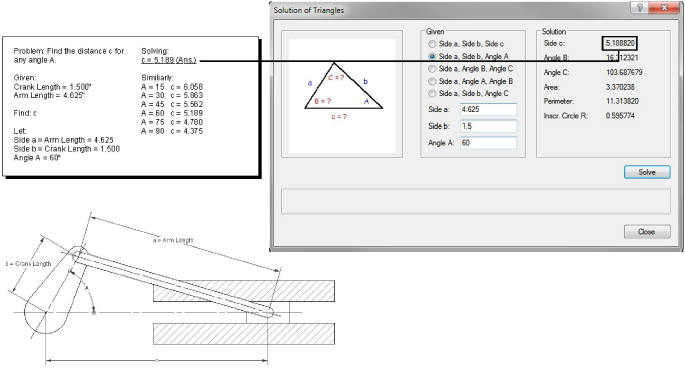Click 'A = 45 c = 5.562' row
This screenshot has width=685, height=369.
coord(172,104)
